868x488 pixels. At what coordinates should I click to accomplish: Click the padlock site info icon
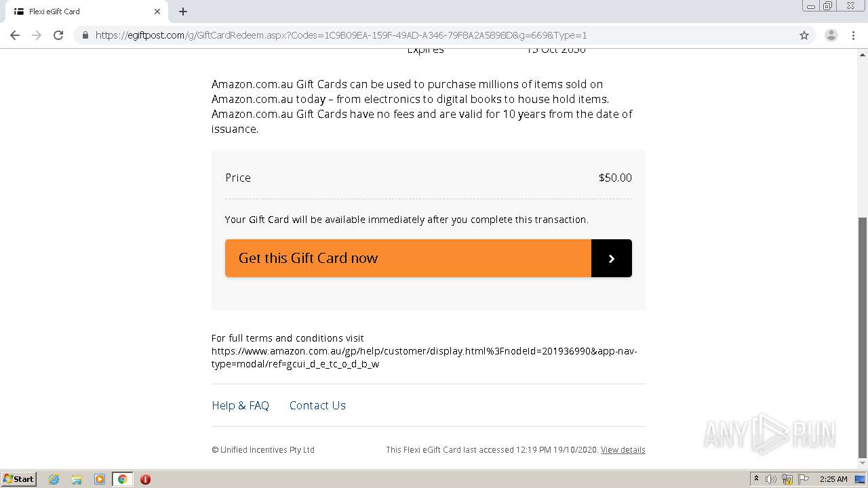click(x=85, y=35)
